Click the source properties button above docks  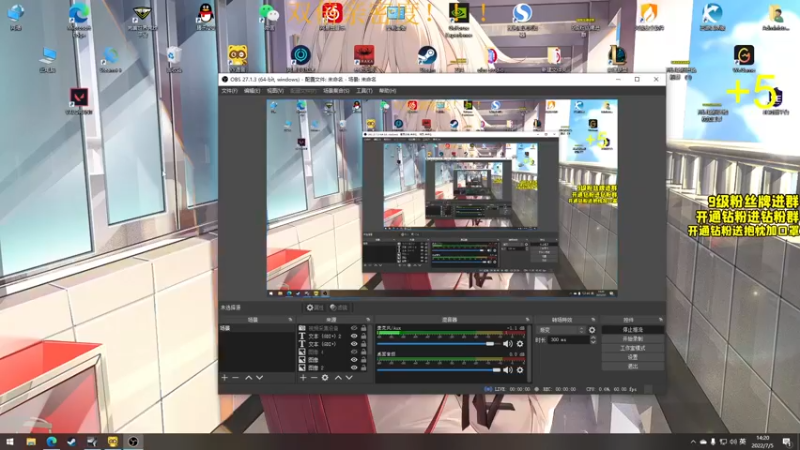click(315, 308)
